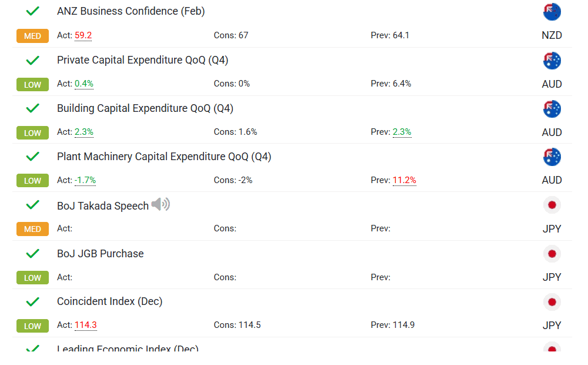Click the previous value 11.2%

405,180
